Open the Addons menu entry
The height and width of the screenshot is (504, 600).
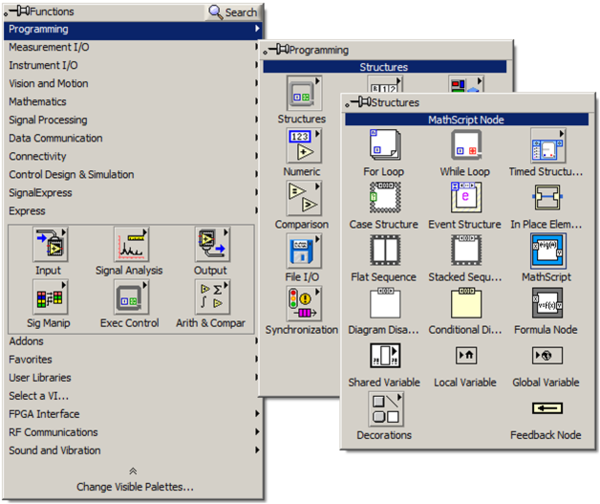click(x=133, y=341)
